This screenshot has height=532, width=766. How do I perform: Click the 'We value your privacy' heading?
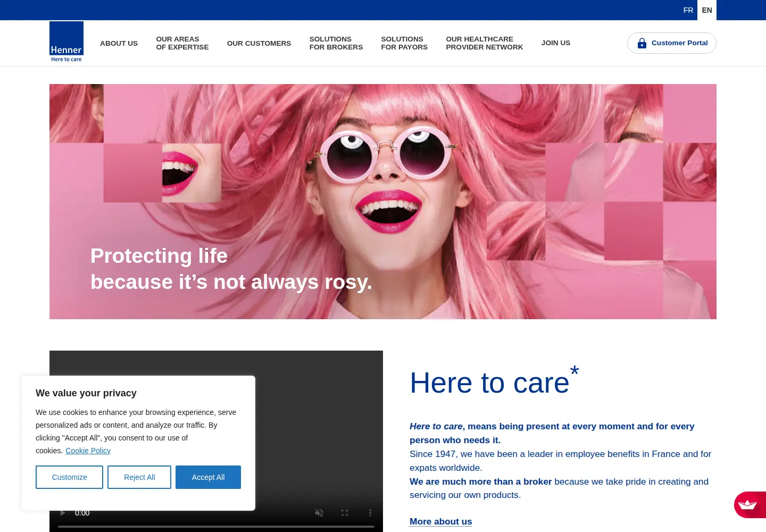[86, 393]
